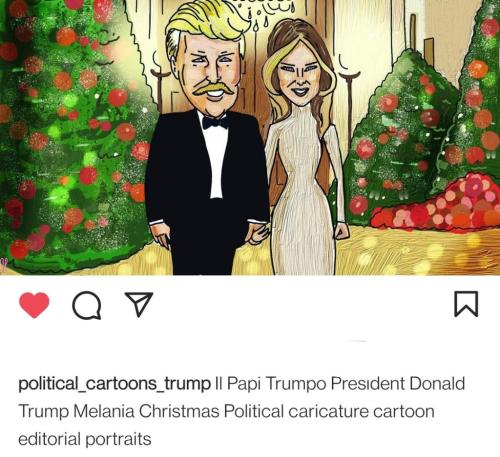Click the man's blonde swept hair
This screenshot has height=457, width=500.
pos(207,25)
